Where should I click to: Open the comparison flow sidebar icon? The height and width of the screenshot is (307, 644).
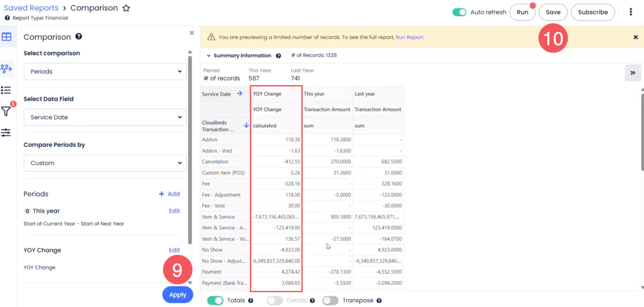click(x=6, y=68)
